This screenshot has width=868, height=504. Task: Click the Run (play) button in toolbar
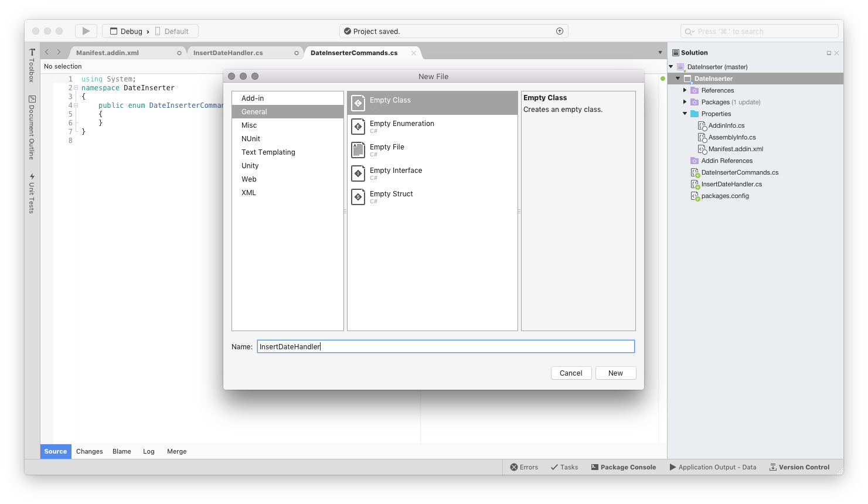tap(86, 31)
